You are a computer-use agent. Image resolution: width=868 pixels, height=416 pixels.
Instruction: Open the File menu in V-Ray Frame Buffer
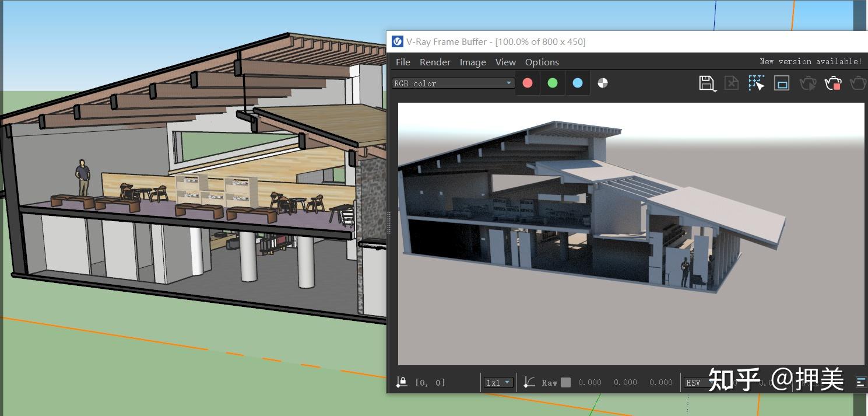point(403,62)
